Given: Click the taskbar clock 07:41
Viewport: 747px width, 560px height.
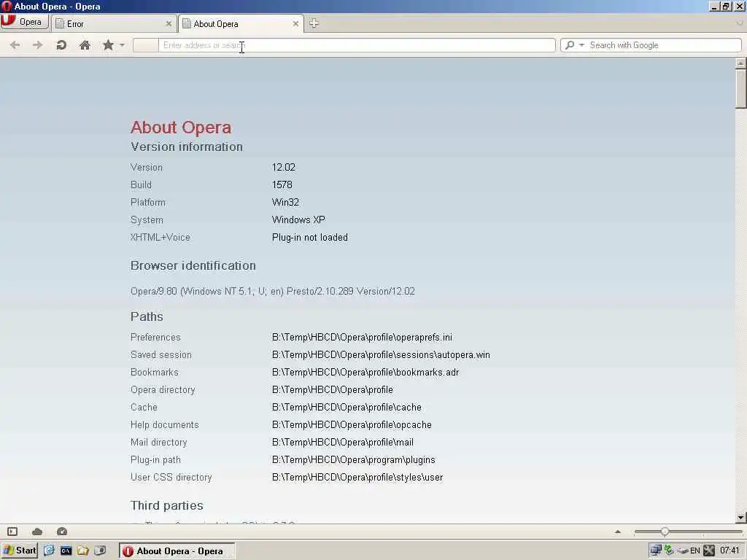Looking at the screenshot, I should coord(729,551).
